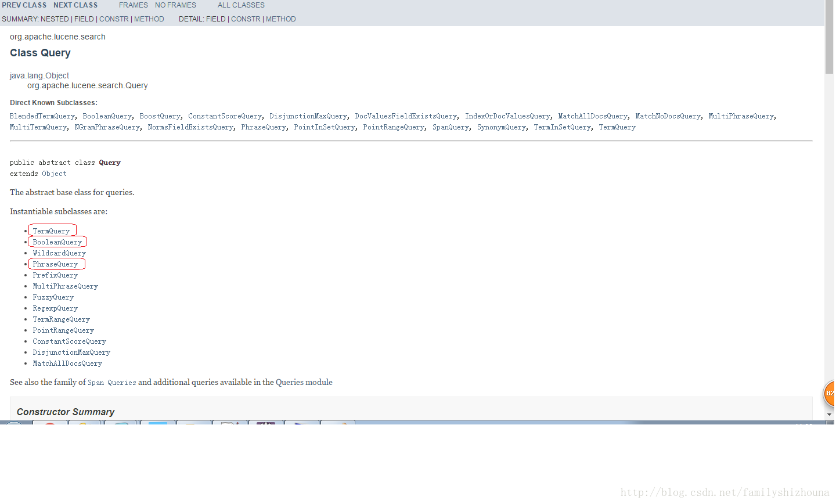836x504 pixels.
Task: Open NEXT CLASS link in navigation bar
Action: (x=75, y=5)
